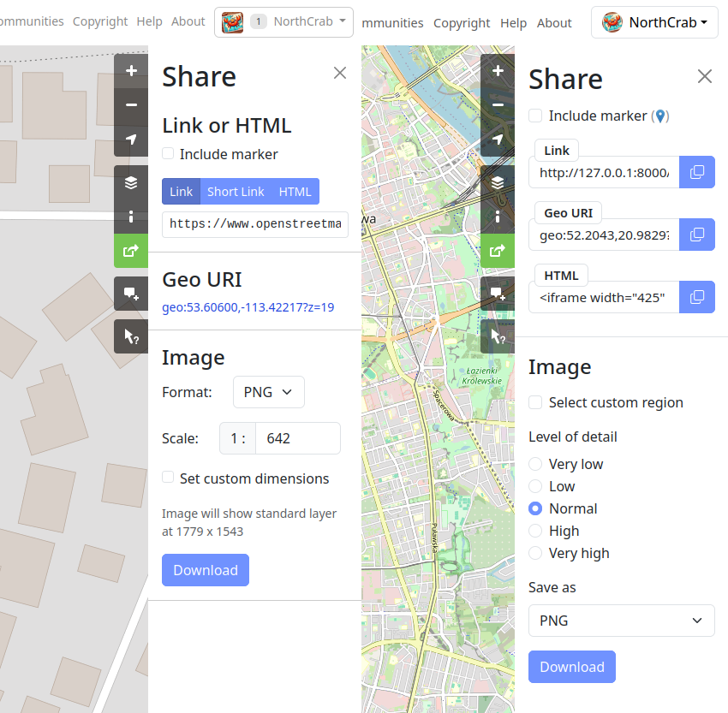Open About in left header
Screen dimensions: 728x713
[188, 21]
